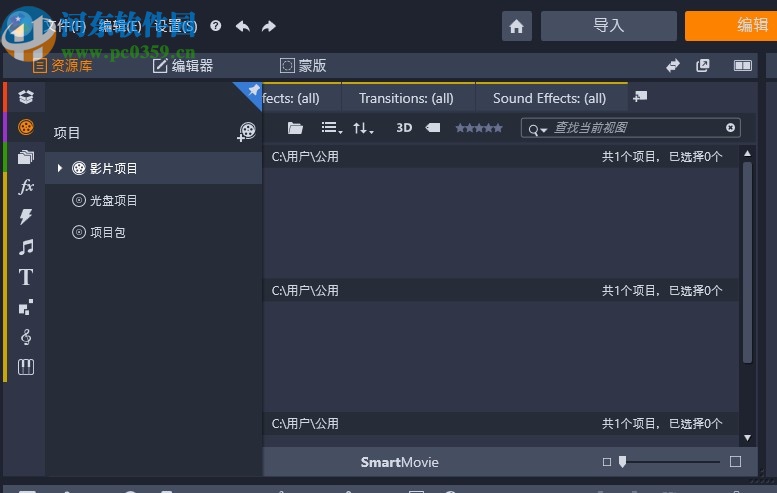Click the orange 编辑 edit button

coord(731,26)
